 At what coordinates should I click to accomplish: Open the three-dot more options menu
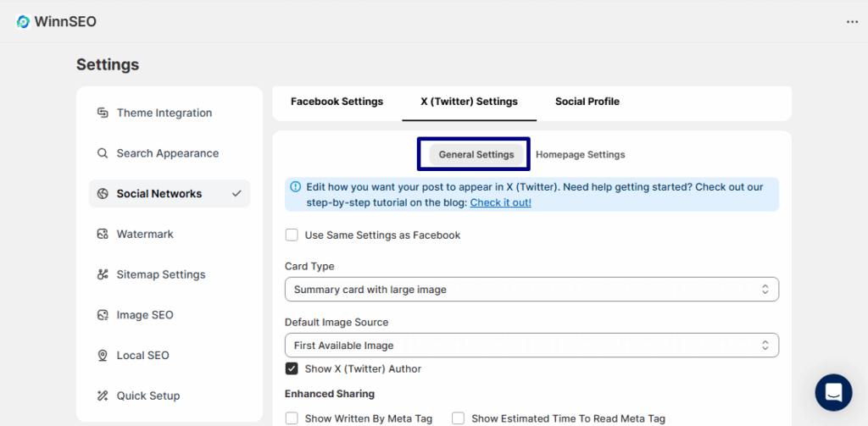coord(852,22)
